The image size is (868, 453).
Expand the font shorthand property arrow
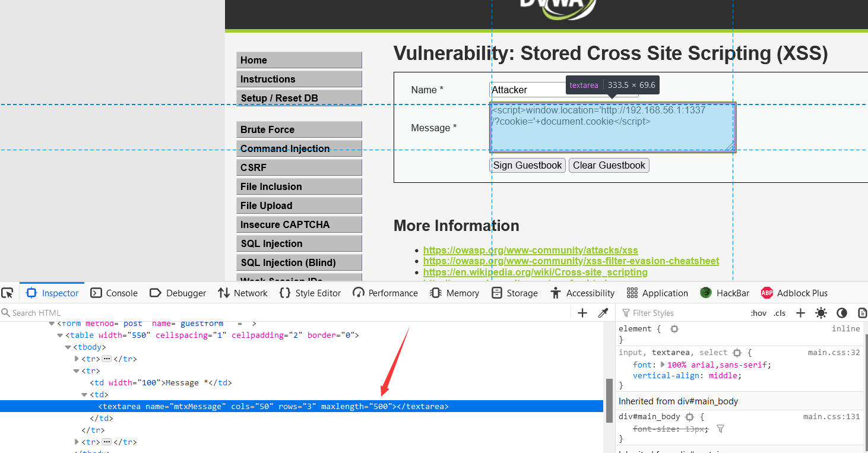[663, 365]
